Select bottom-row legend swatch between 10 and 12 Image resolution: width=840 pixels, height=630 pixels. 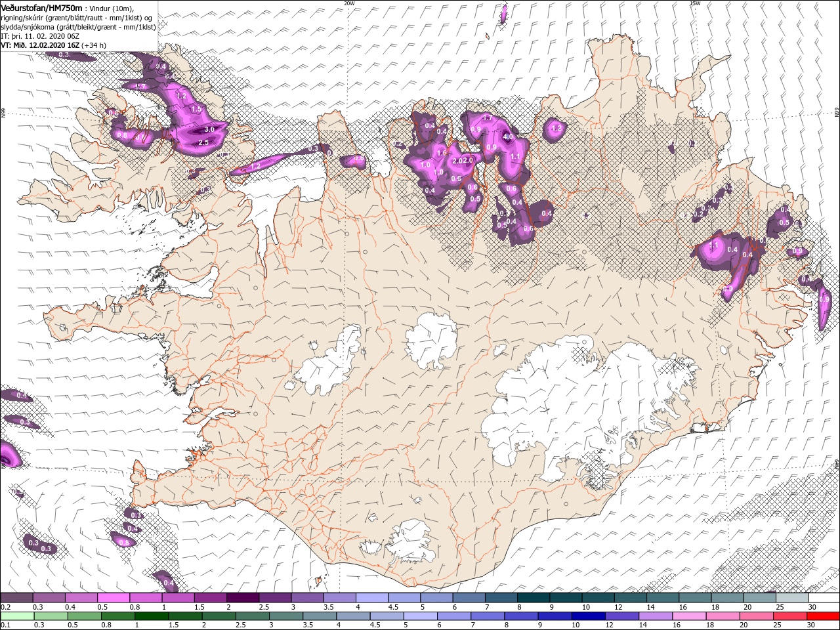(588, 616)
